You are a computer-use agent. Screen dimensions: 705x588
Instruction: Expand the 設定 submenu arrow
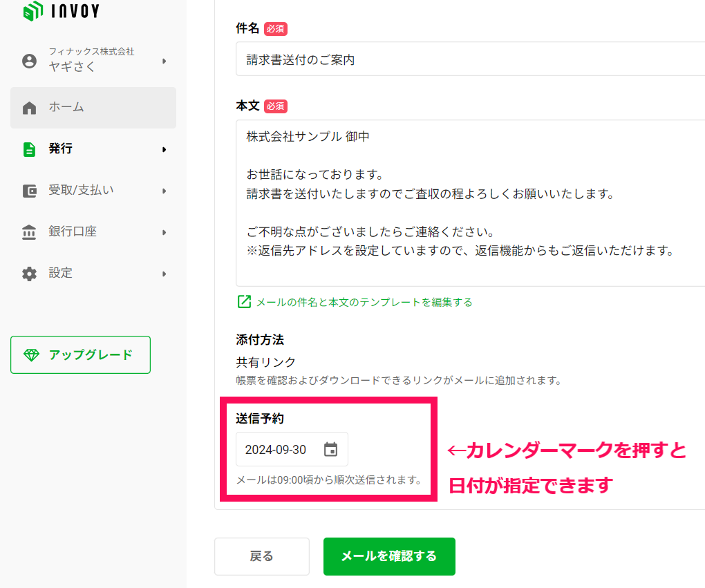[164, 274]
